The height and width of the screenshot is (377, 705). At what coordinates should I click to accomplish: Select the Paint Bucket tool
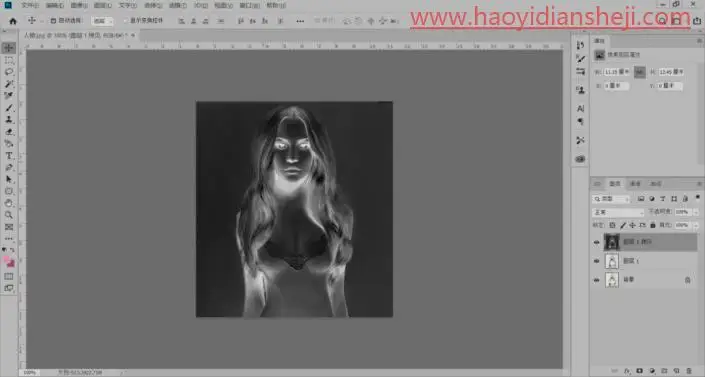tap(9, 144)
